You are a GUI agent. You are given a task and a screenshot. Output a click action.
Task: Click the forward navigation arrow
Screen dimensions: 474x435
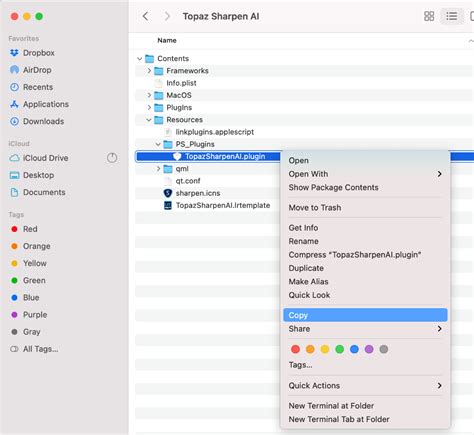[x=167, y=16]
